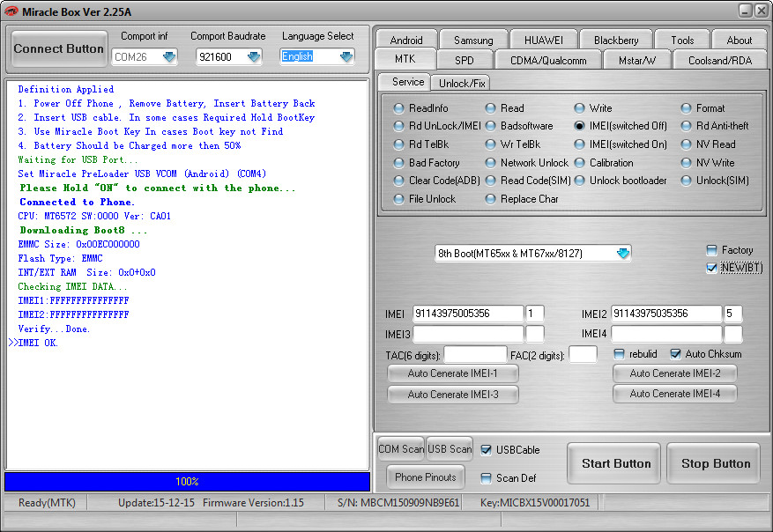Select the IMEI(switched Off) radio option
The width and height of the screenshot is (773, 532).
pos(621,126)
